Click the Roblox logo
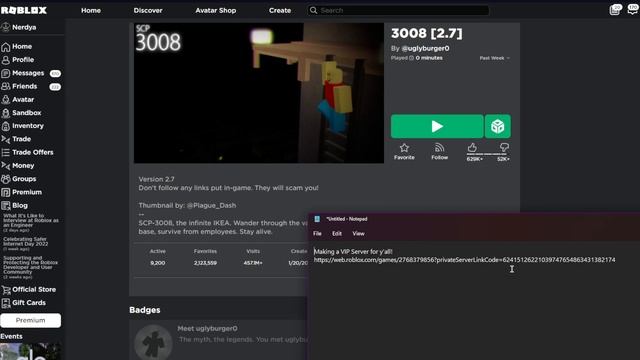Image resolution: width=640 pixels, height=360 pixels. click(24, 10)
